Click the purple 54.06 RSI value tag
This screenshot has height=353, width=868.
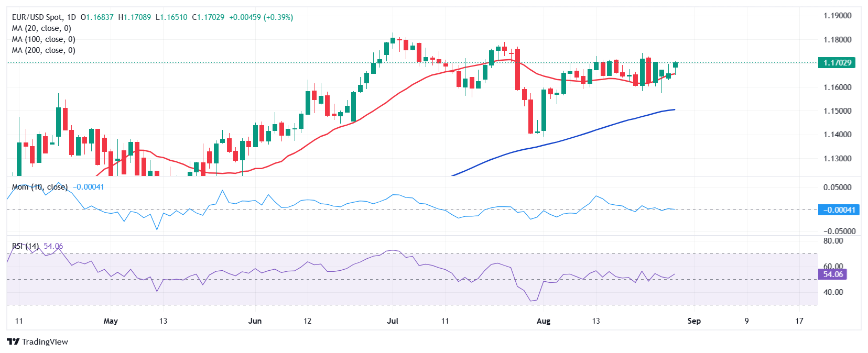click(x=832, y=274)
